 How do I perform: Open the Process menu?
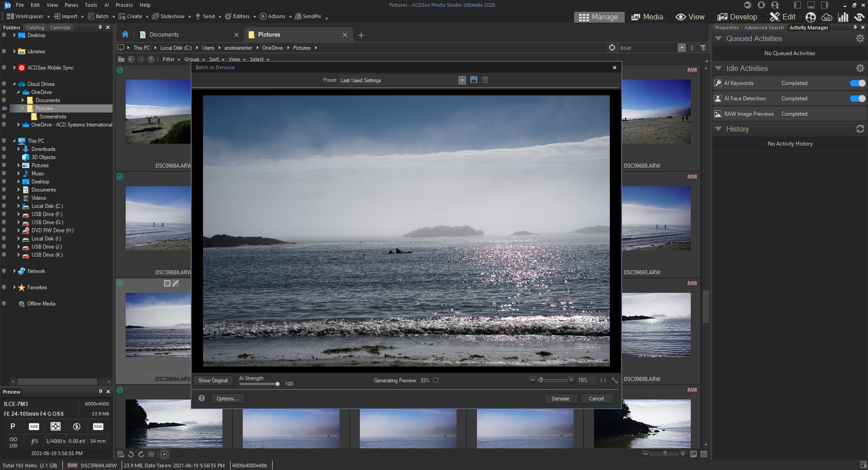pyautogui.click(x=124, y=5)
